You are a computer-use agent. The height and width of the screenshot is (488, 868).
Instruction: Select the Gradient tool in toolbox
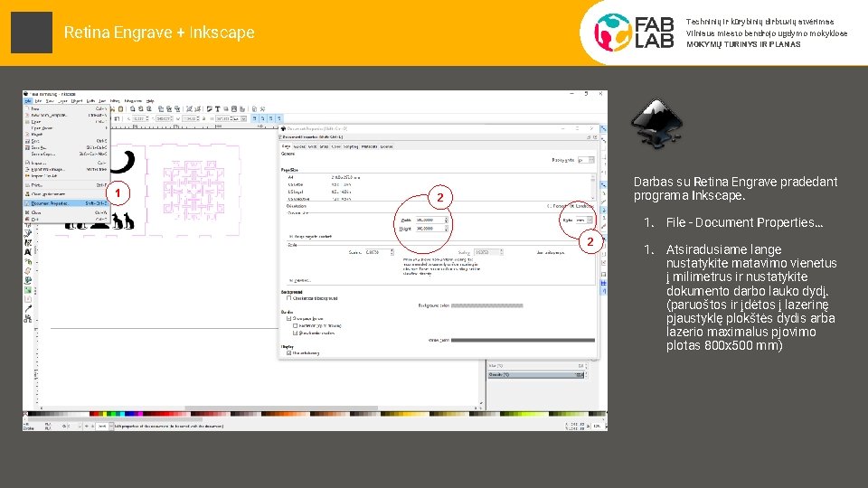click(28, 289)
